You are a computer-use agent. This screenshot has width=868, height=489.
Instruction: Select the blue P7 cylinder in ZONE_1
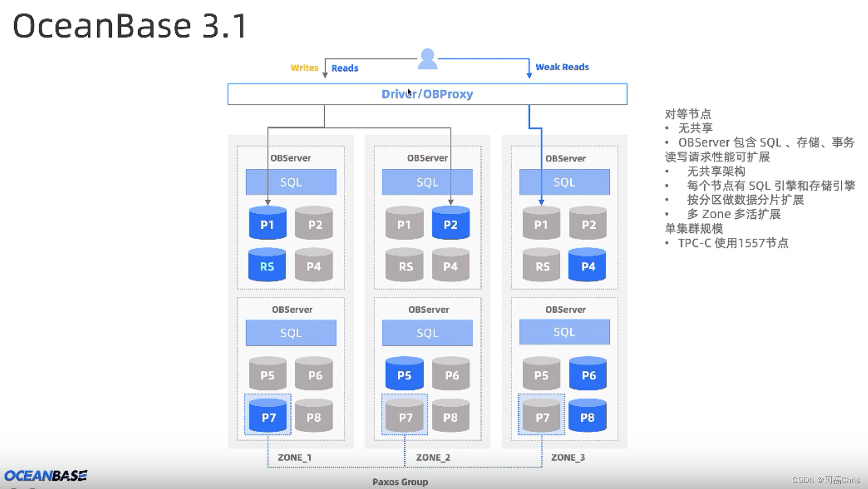(x=268, y=415)
